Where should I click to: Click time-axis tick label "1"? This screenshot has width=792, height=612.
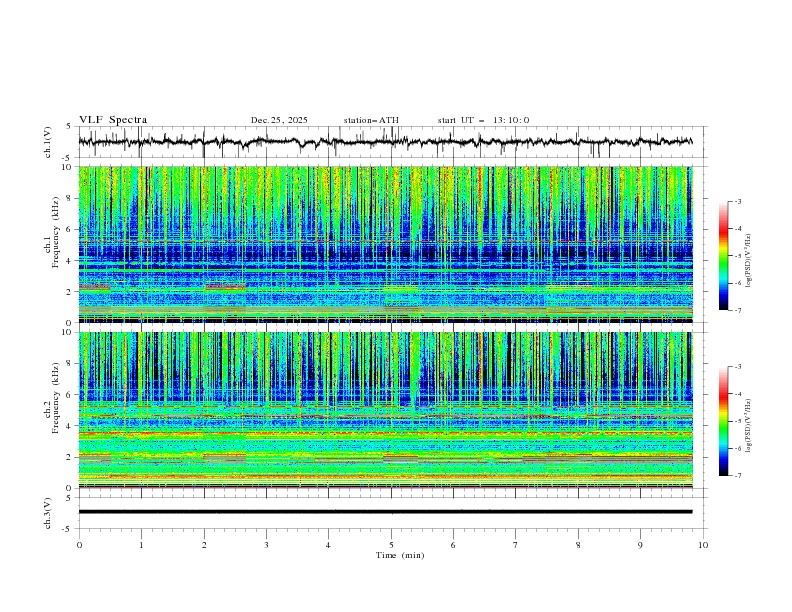coord(141,545)
